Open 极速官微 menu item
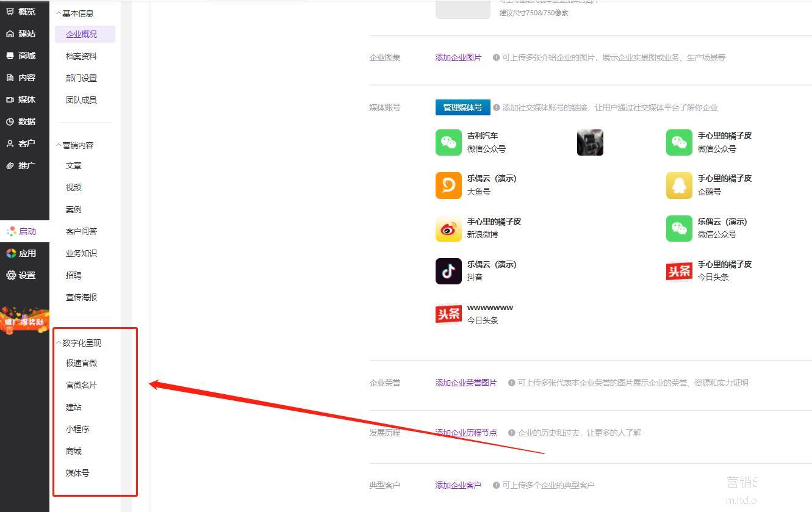812x512 pixels. tap(81, 363)
